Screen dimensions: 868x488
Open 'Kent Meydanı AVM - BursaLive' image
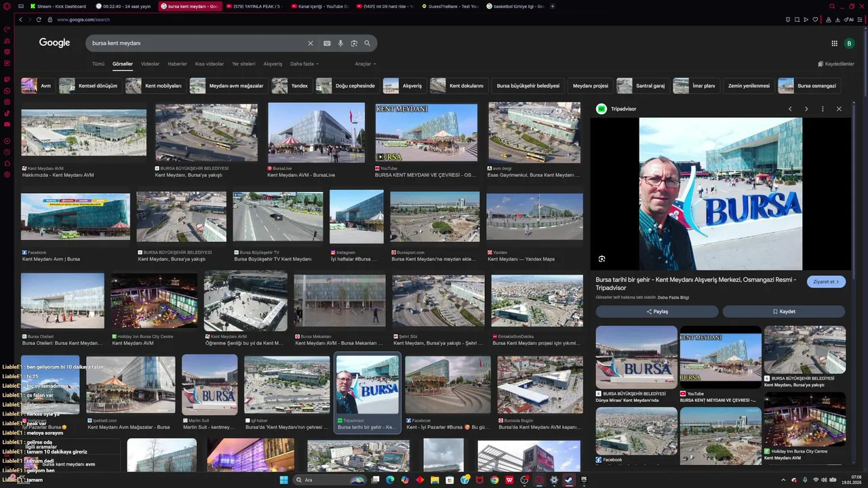click(316, 133)
